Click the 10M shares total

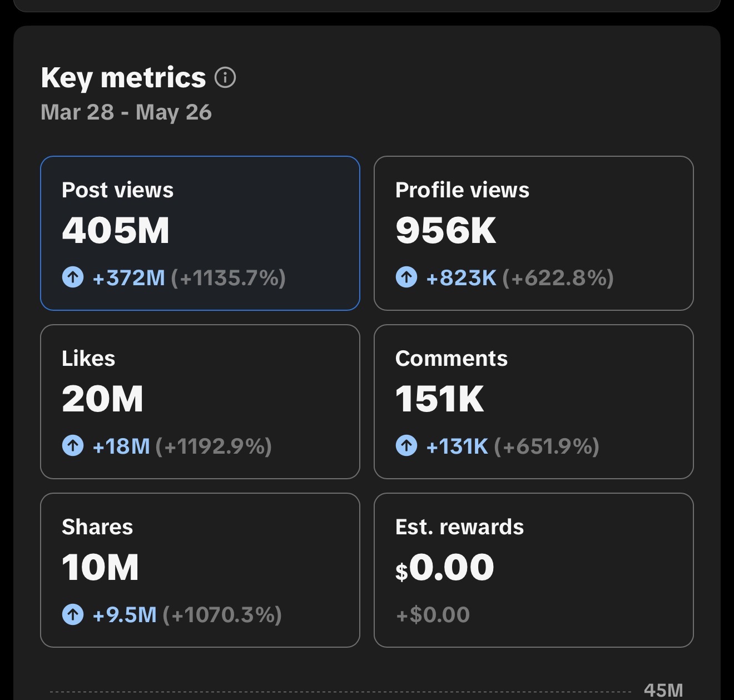coord(101,567)
